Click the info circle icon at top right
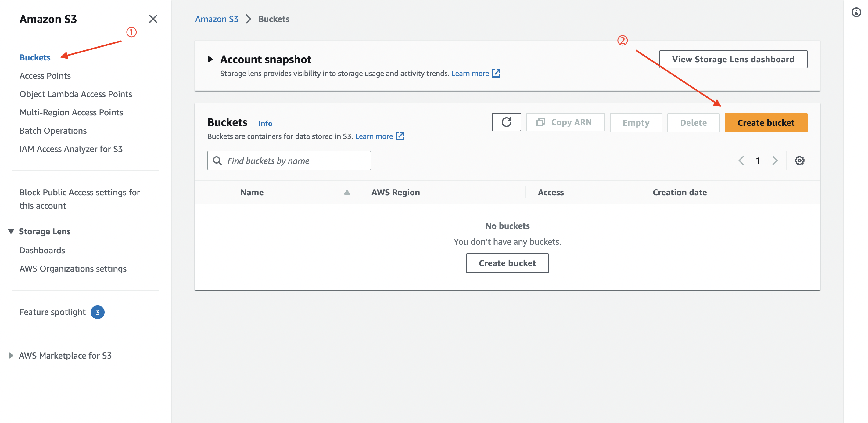The height and width of the screenshot is (423, 868). click(x=856, y=13)
